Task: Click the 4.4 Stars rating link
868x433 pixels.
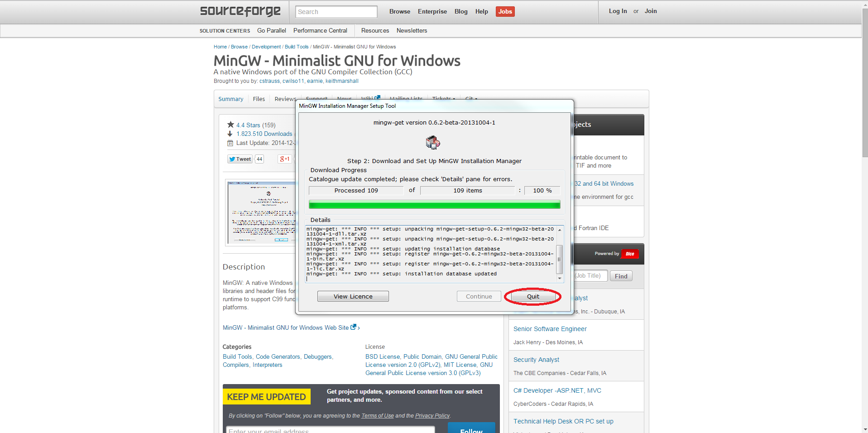Action: [248, 125]
